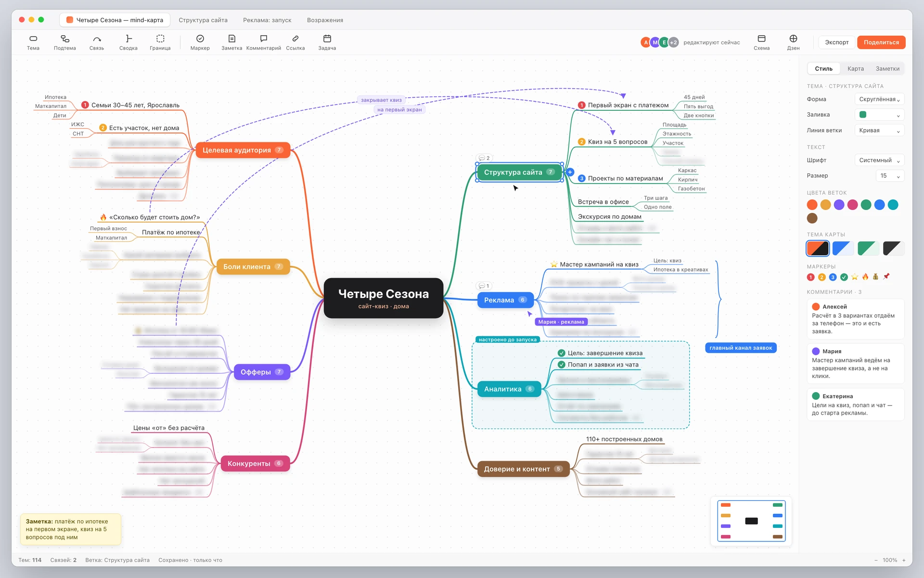Screen dimensions: 924x578
Task: Enable Дзен mode icon
Action: tap(794, 42)
